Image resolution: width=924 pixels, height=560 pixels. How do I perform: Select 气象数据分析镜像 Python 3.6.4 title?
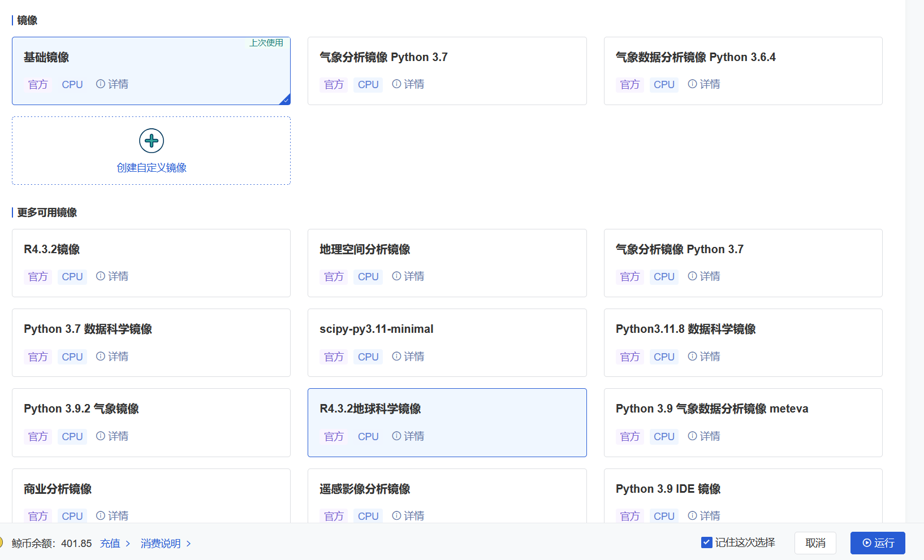point(696,57)
